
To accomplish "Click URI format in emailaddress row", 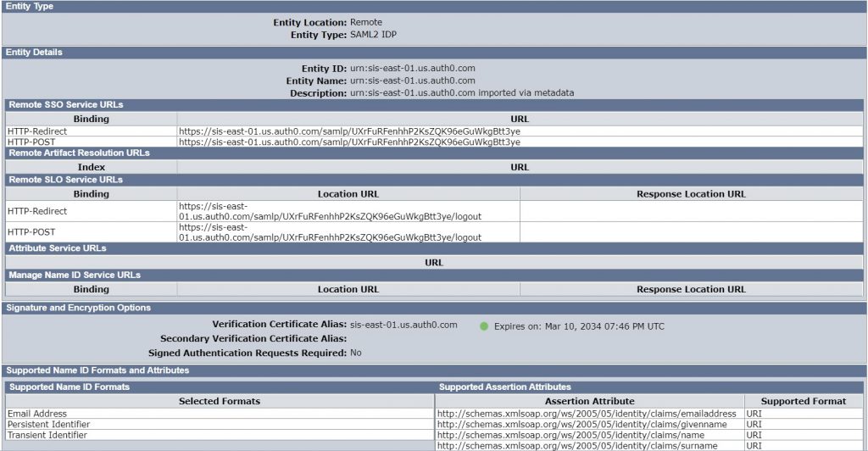I will pos(754,414).
